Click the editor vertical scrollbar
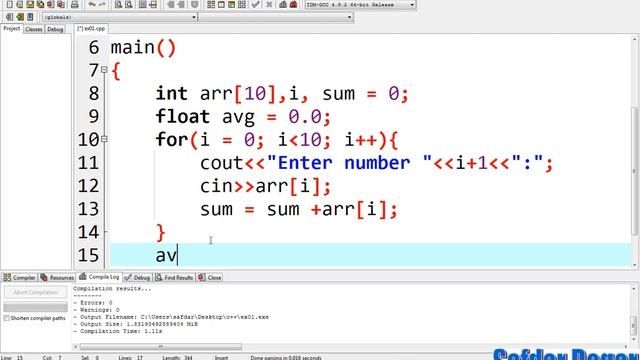Screen dimensions: 640x360 click(635, 171)
